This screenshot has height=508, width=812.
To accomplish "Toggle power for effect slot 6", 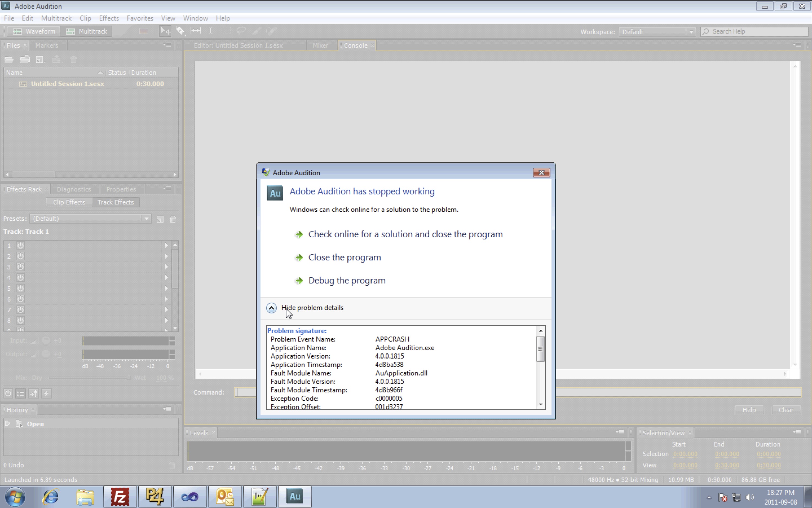I will 21,299.
